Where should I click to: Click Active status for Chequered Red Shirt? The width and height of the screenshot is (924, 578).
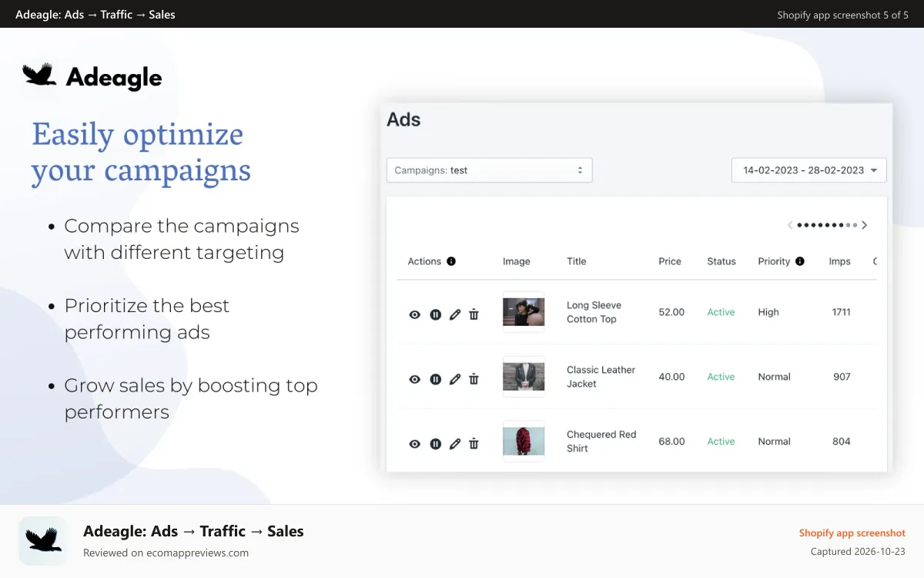point(721,442)
